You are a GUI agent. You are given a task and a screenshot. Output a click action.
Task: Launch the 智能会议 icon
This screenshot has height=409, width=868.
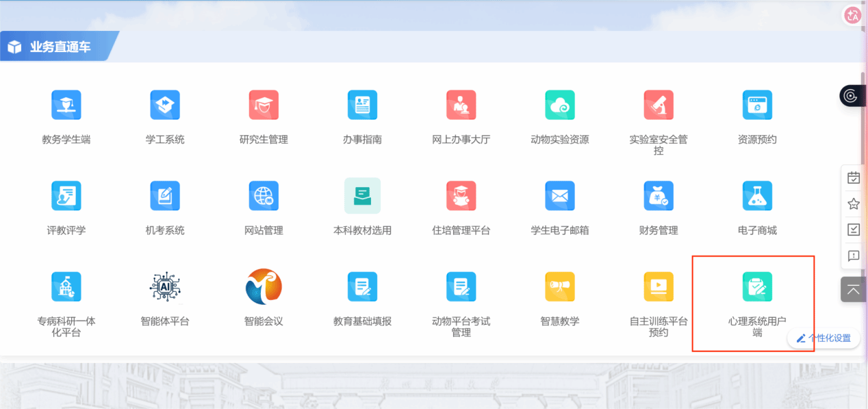point(264,287)
